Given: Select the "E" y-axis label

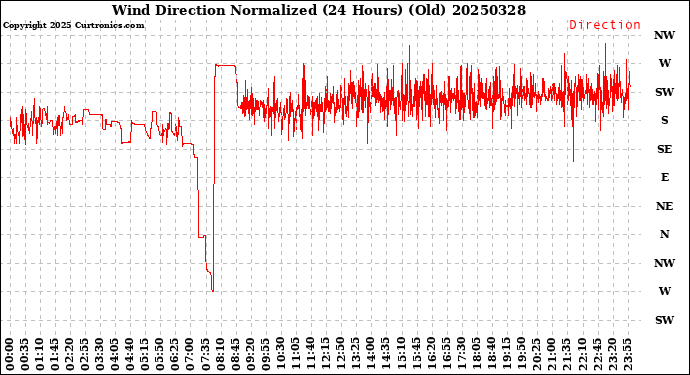Looking at the screenshot, I should tap(664, 177).
